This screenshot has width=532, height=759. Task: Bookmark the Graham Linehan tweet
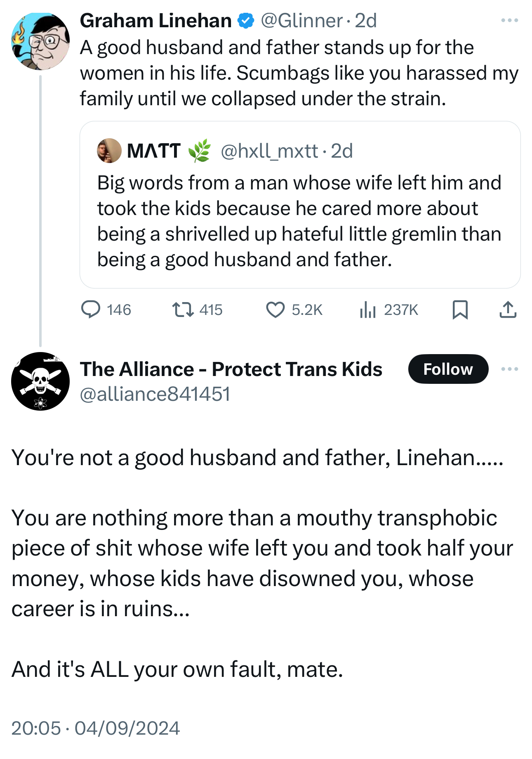pyautogui.click(x=460, y=310)
